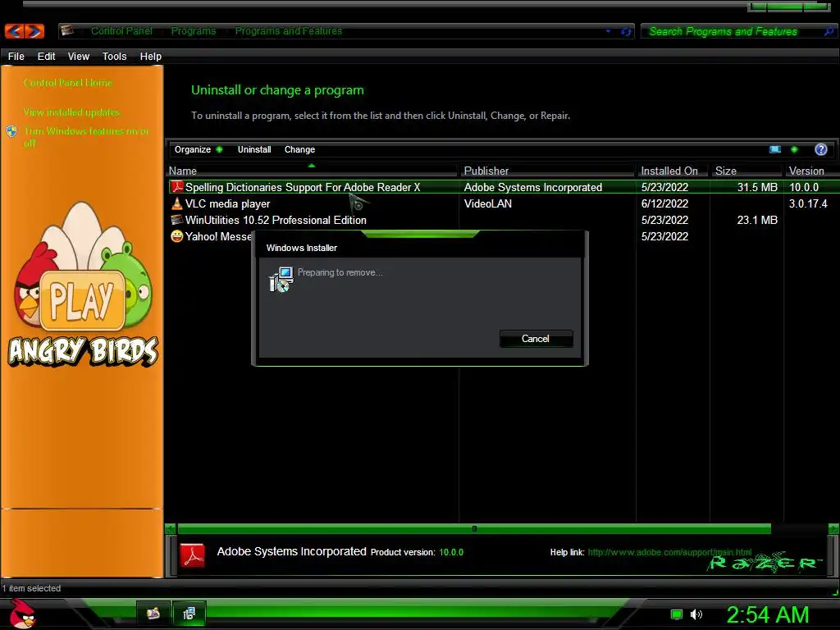Screen dimensions: 840x630
Task: Open help via the question mark icon
Action: (x=820, y=149)
